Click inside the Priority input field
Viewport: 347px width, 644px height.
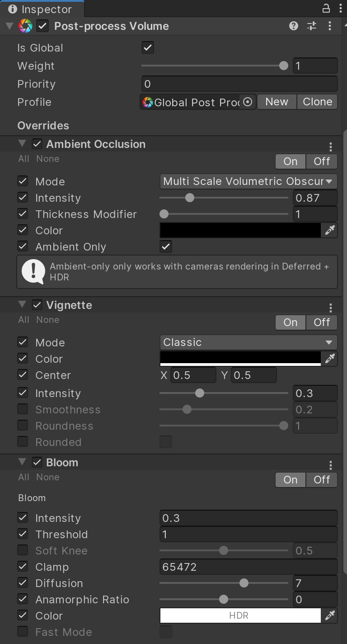(239, 84)
